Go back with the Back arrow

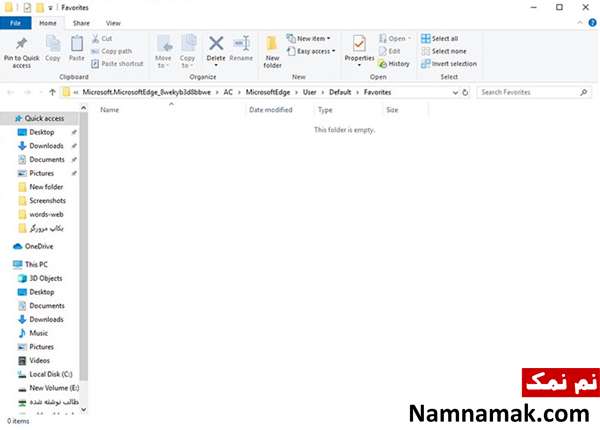pos(11,92)
